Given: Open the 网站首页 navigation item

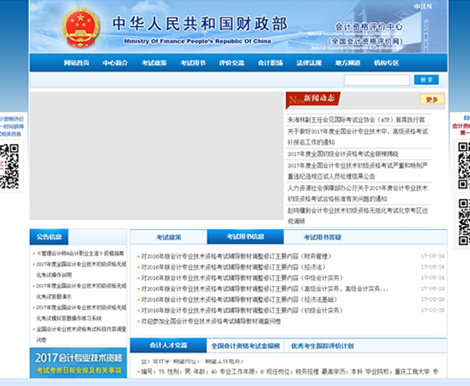Looking at the screenshot, I should pos(77,63).
